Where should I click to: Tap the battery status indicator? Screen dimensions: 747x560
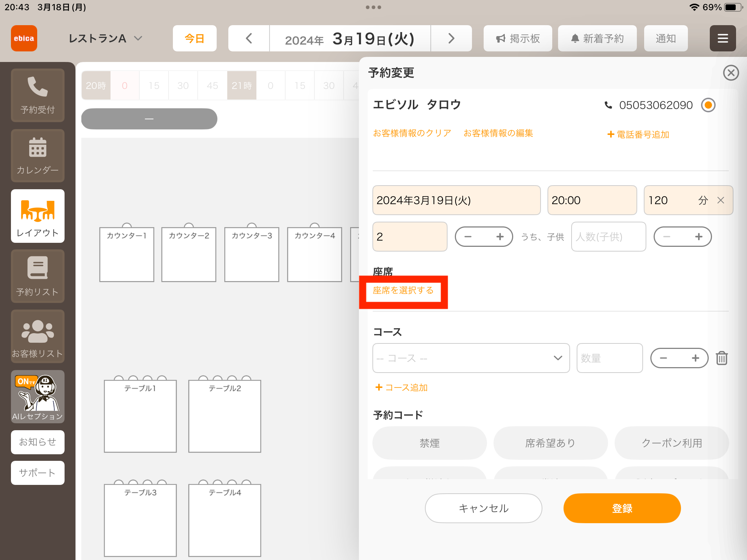[733, 7]
